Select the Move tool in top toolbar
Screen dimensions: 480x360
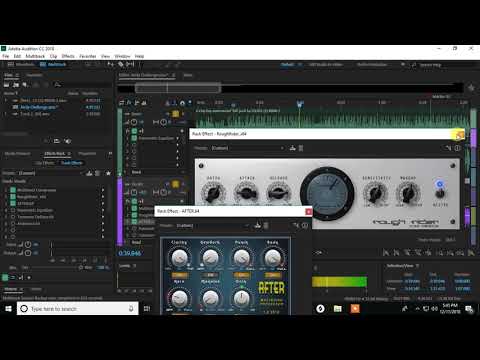(x=110, y=64)
